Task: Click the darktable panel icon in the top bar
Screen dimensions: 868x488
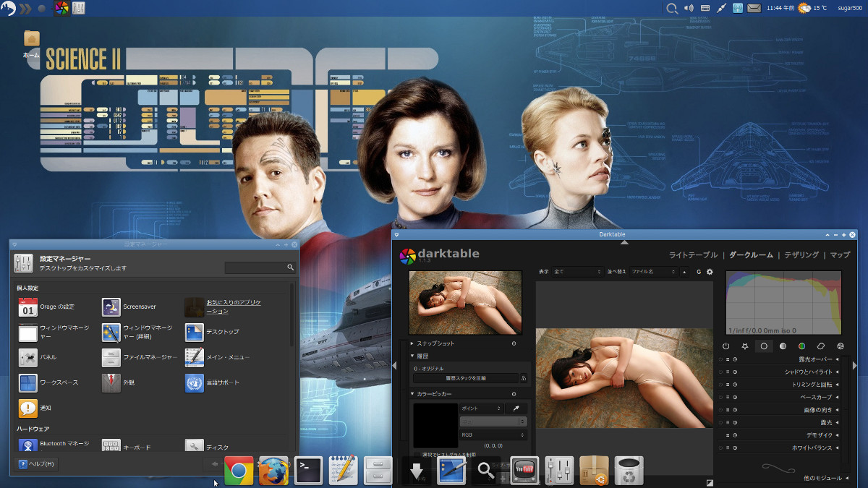Action: [x=62, y=9]
